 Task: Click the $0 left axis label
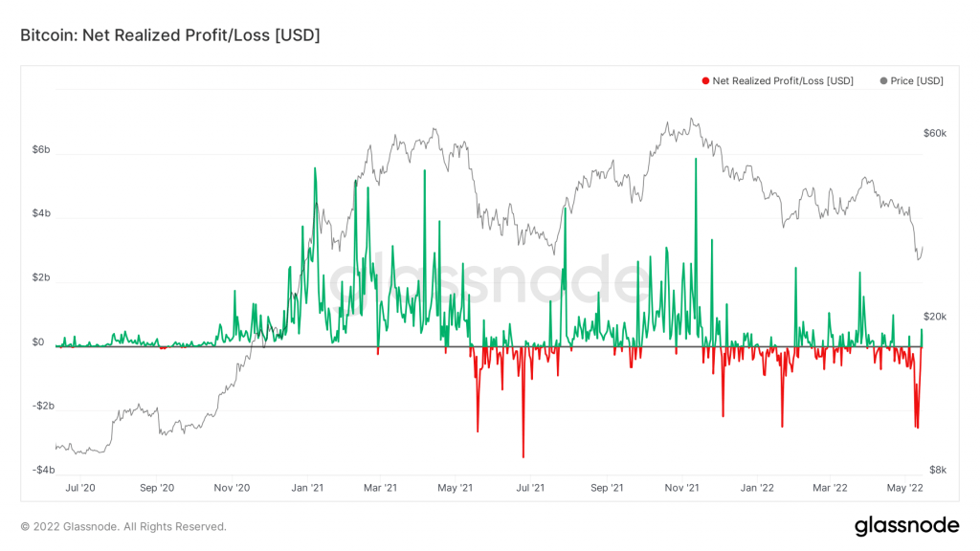point(38,342)
